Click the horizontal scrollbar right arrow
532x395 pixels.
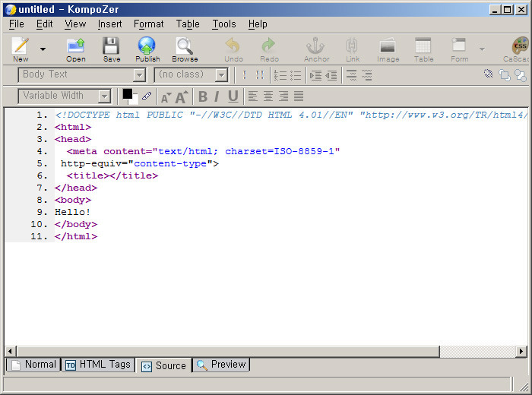pos(521,351)
